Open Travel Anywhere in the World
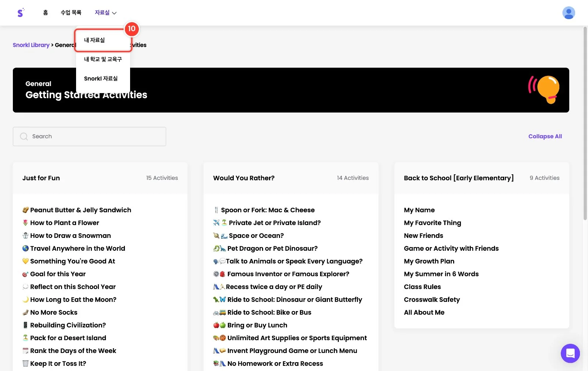The height and width of the screenshot is (371, 588). click(x=74, y=249)
